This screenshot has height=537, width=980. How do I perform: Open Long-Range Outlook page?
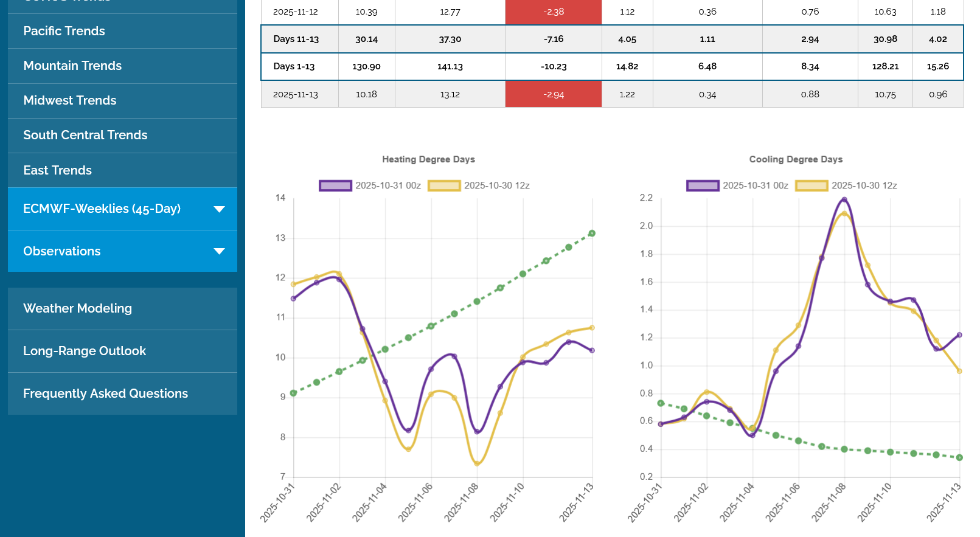pos(85,351)
